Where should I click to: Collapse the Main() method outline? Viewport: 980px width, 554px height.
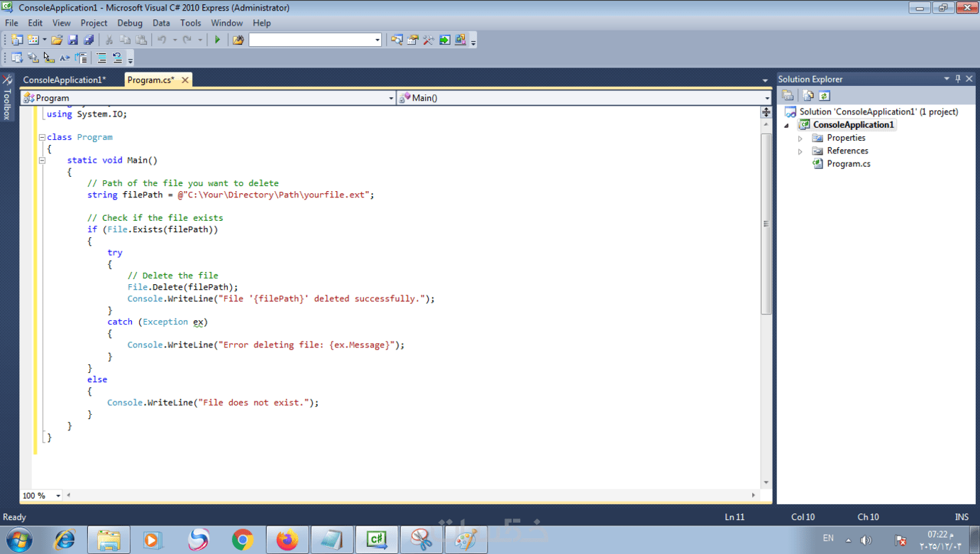[x=42, y=161]
